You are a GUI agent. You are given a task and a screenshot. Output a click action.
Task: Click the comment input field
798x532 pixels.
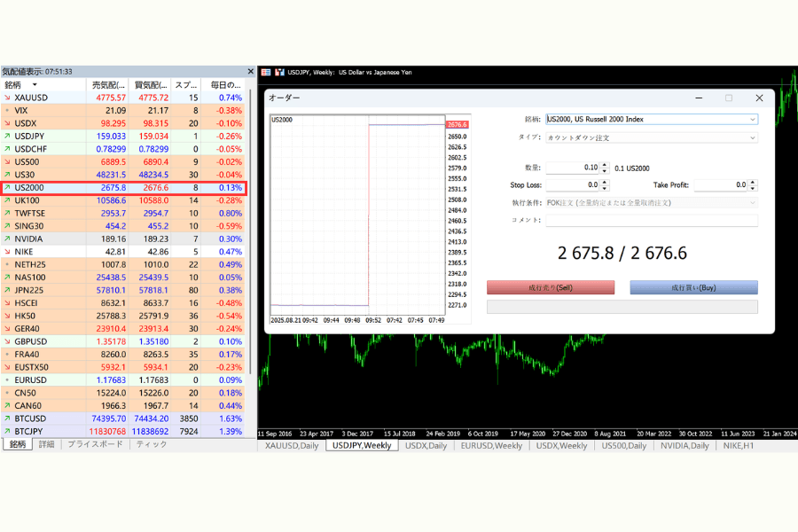click(652, 220)
